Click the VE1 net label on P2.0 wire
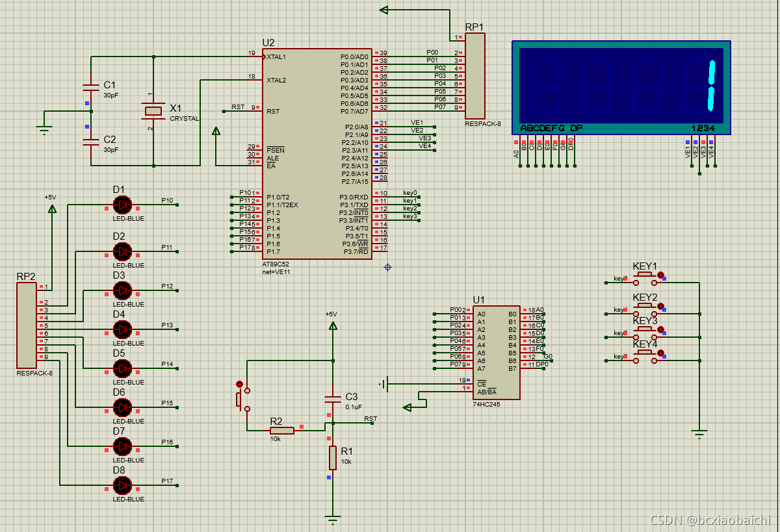This screenshot has width=780, height=532. 417,123
